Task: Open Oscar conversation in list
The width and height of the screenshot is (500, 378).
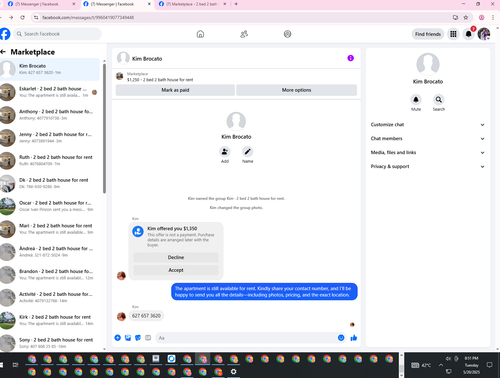Action: (x=50, y=206)
